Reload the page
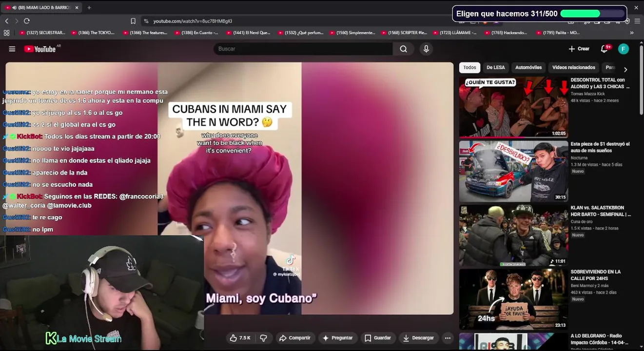The image size is (644, 351). (x=27, y=21)
